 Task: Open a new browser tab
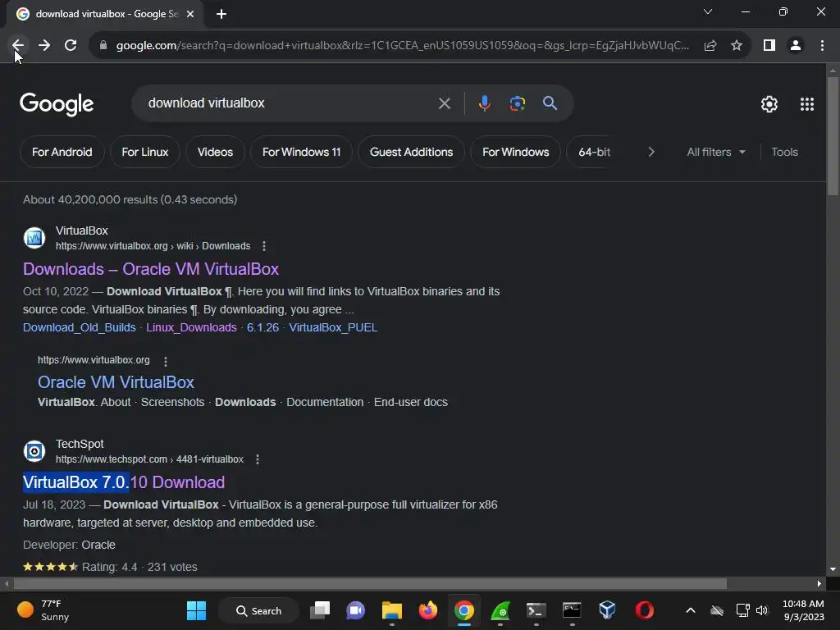tap(221, 14)
